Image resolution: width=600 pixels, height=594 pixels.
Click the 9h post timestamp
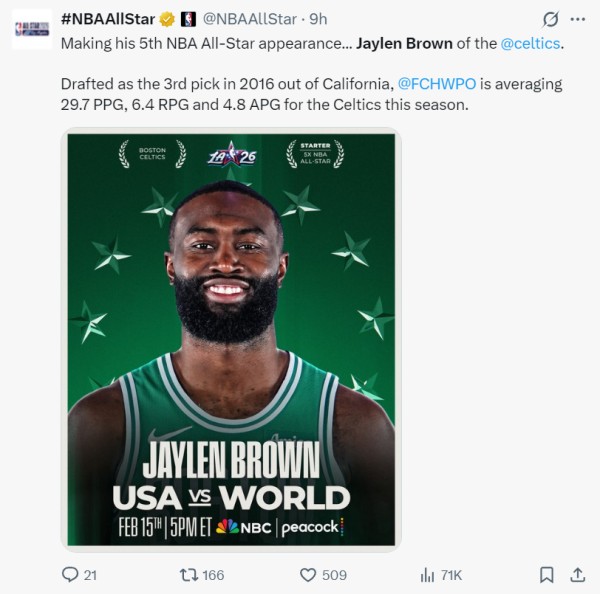318,19
